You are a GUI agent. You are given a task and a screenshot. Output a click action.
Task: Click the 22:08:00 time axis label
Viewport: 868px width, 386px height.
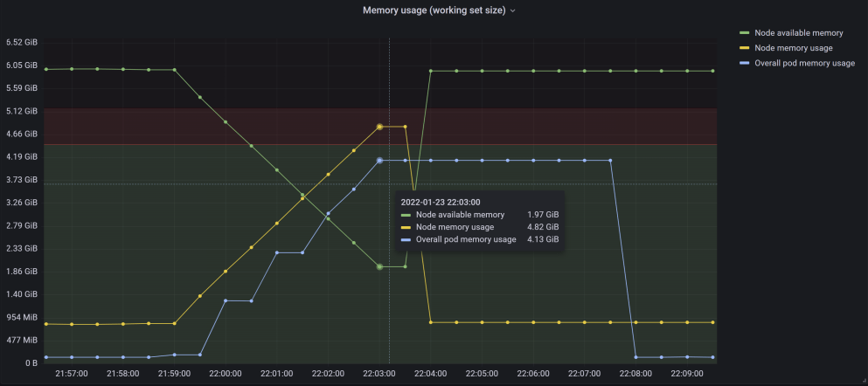click(636, 373)
